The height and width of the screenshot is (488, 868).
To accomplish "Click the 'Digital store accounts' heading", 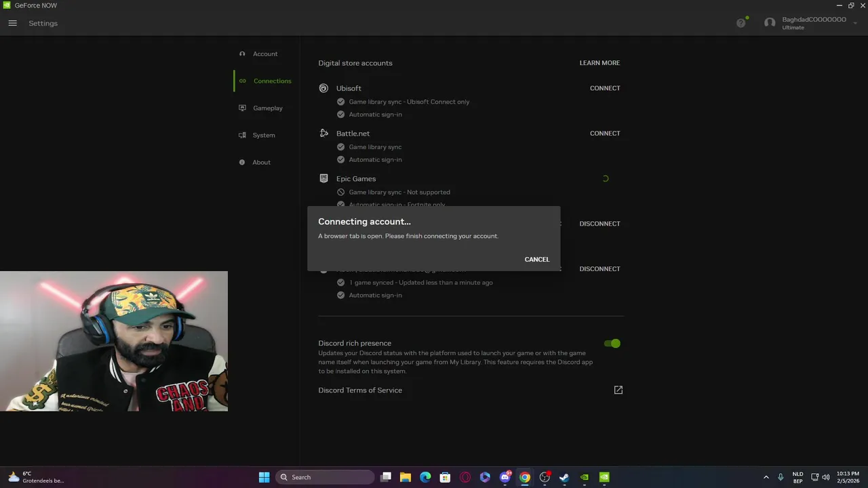I will pyautogui.click(x=355, y=63).
